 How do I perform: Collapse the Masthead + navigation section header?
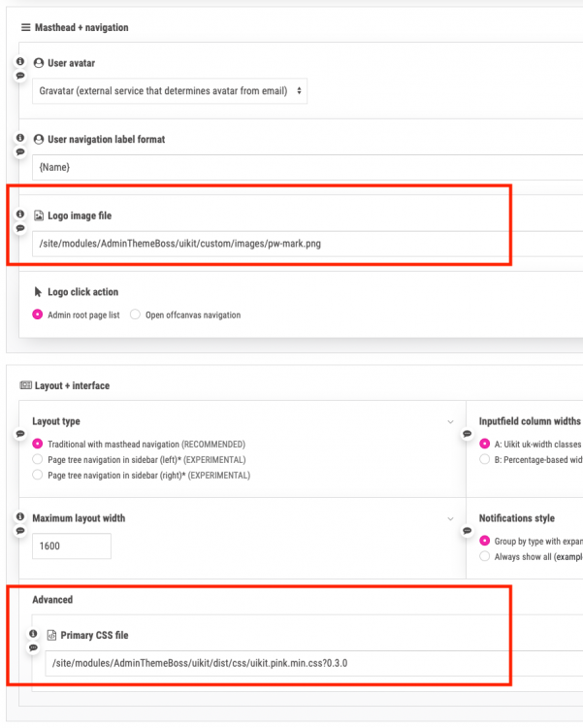75,27
